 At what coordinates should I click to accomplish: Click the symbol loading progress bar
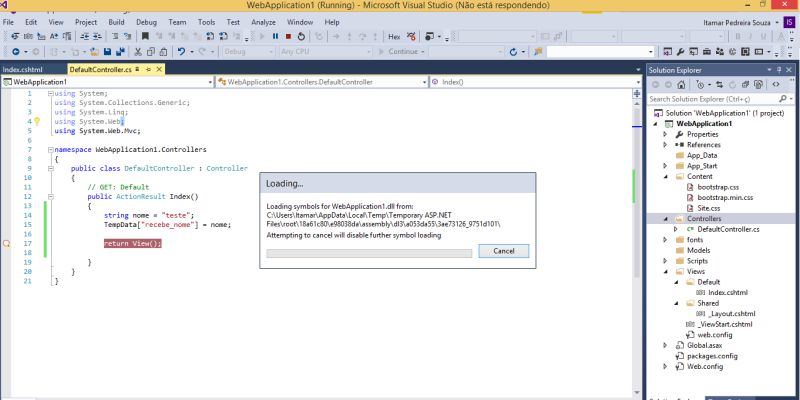coord(369,253)
